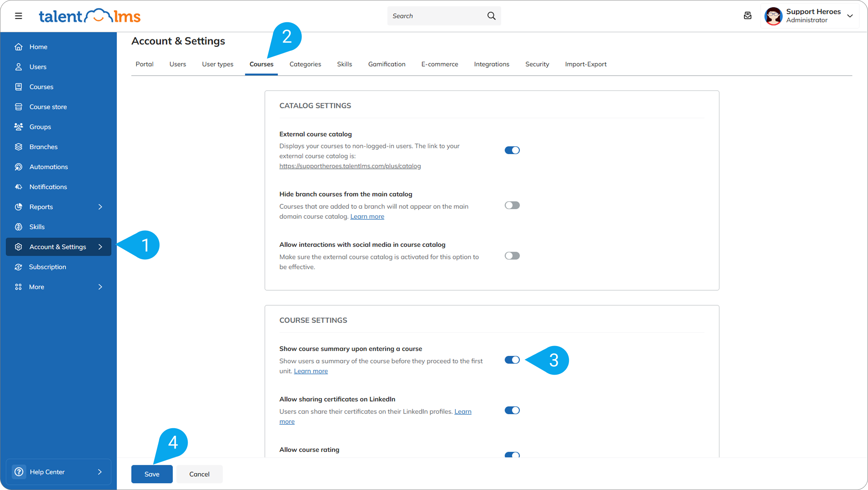868x490 pixels.
Task: Click the Account & Settings page heading
Action: tap(178, 41)
